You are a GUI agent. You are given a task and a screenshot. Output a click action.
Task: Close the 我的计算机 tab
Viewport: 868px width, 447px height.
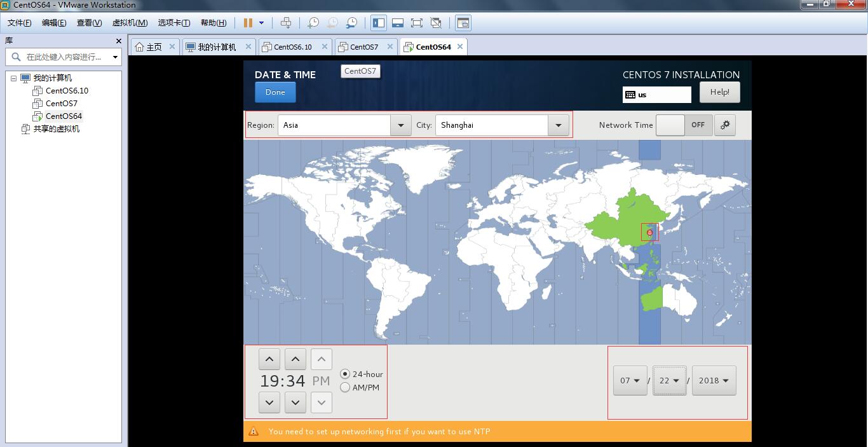(248, 46)
